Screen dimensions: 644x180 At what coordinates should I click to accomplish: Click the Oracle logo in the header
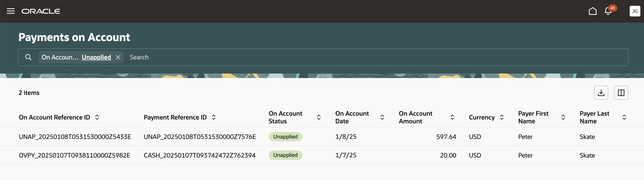click(41, 11)
